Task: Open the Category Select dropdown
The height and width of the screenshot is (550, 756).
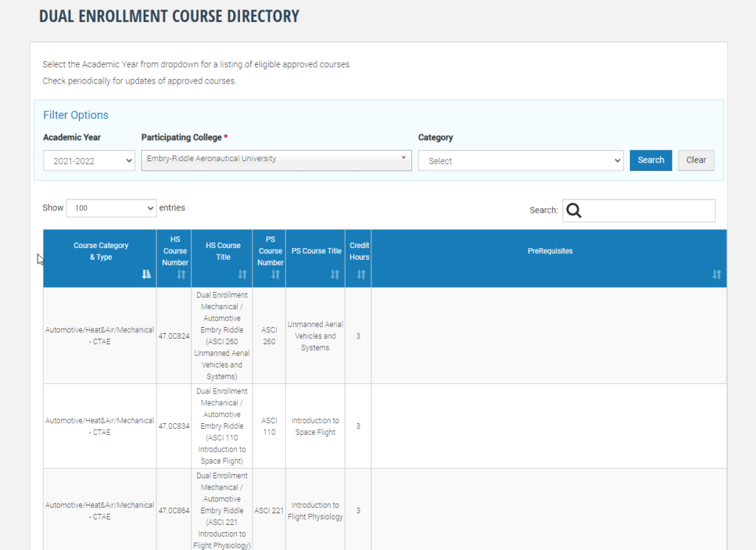Action: tap(520, 161)
